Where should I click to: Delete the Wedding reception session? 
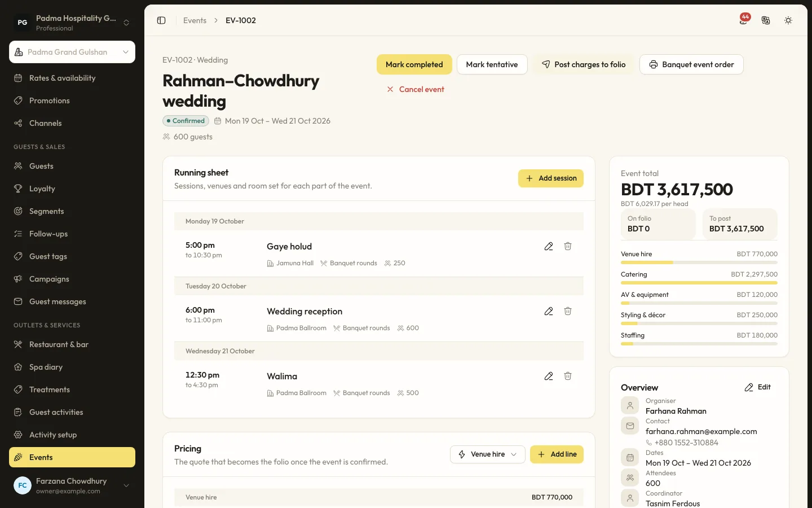(568, 311)
